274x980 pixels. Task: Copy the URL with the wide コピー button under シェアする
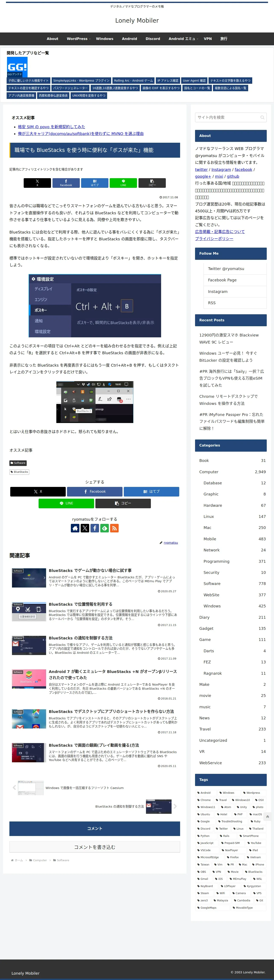(123, 503)
